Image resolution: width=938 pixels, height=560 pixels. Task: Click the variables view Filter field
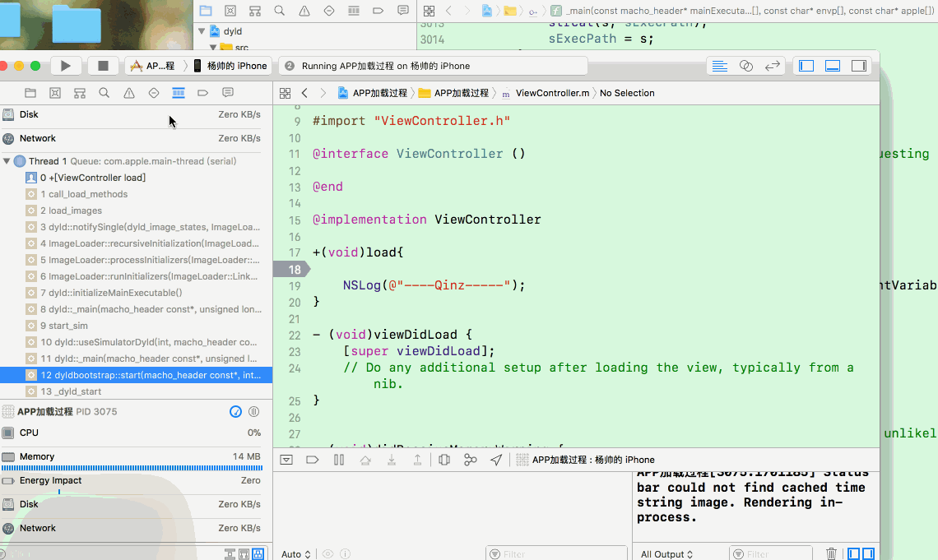[556, 554]
